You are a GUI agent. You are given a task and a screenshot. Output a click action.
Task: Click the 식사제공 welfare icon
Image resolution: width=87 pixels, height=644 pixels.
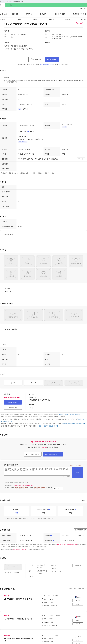(60, 274)
